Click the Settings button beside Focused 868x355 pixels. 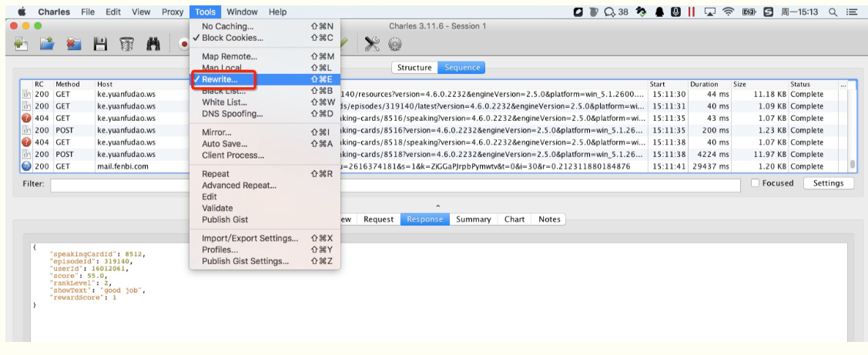[828, 183]
